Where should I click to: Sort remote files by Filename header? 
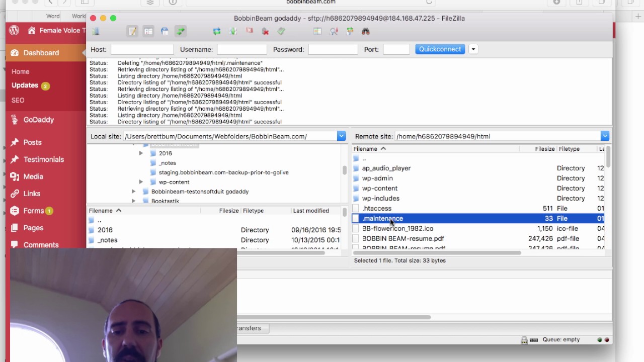click(436, 149)
